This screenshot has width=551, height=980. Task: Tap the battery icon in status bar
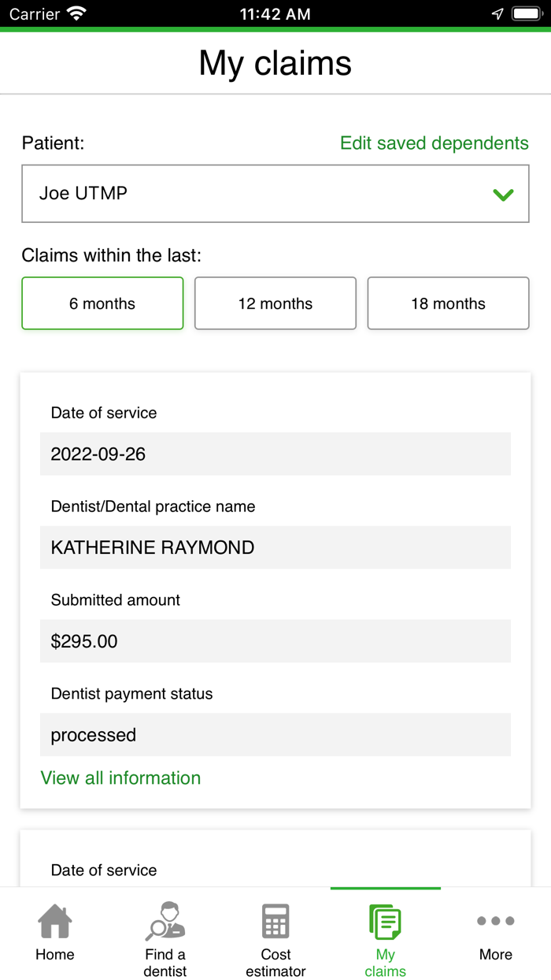pos(527,13)
